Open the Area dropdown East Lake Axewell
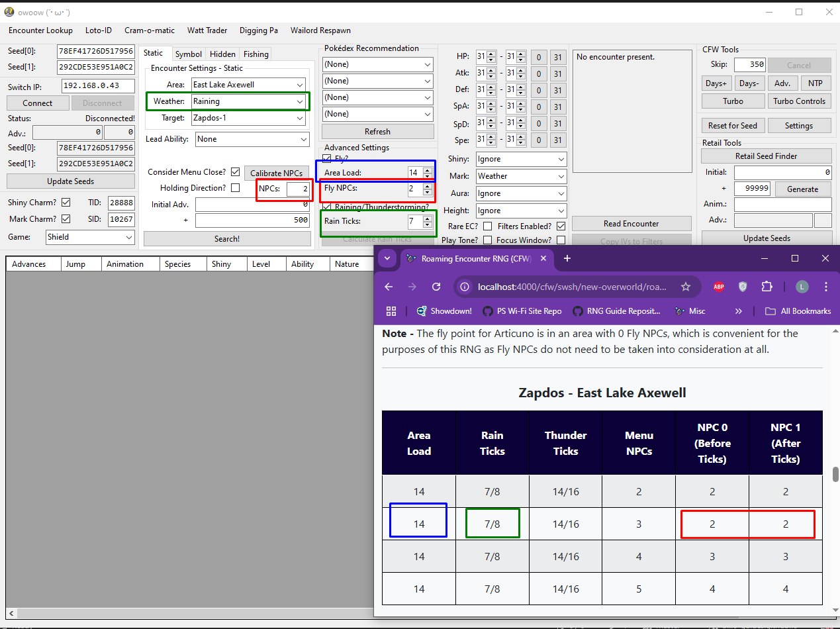 tap(248, 84)
